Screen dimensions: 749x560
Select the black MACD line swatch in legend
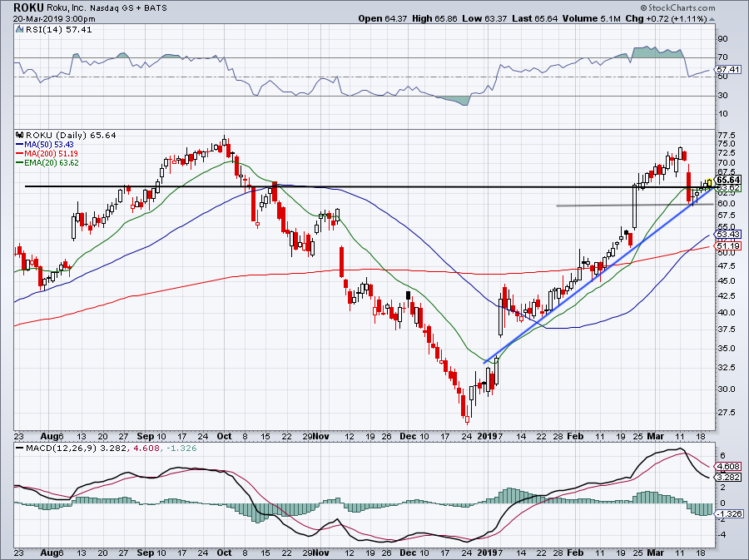tap(20, 448)
